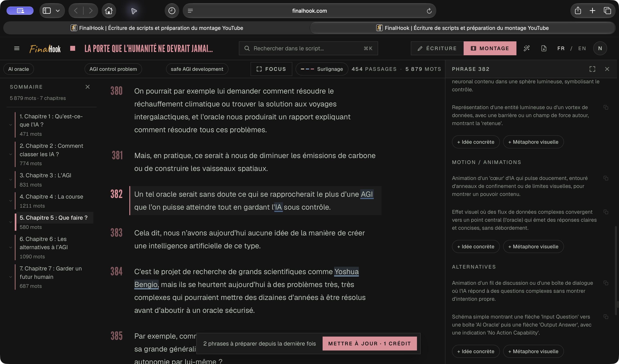Add Idée concrète under Motion / Animations

coord(476,247)
